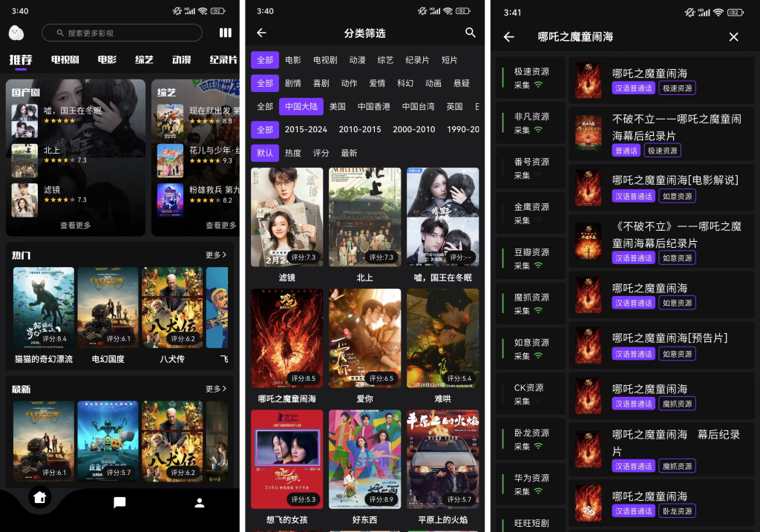The image size is (760, 532).
Task: Open the 哪吒之魔童闹海 幕后纪录片 result
Action: pos(661,449)
